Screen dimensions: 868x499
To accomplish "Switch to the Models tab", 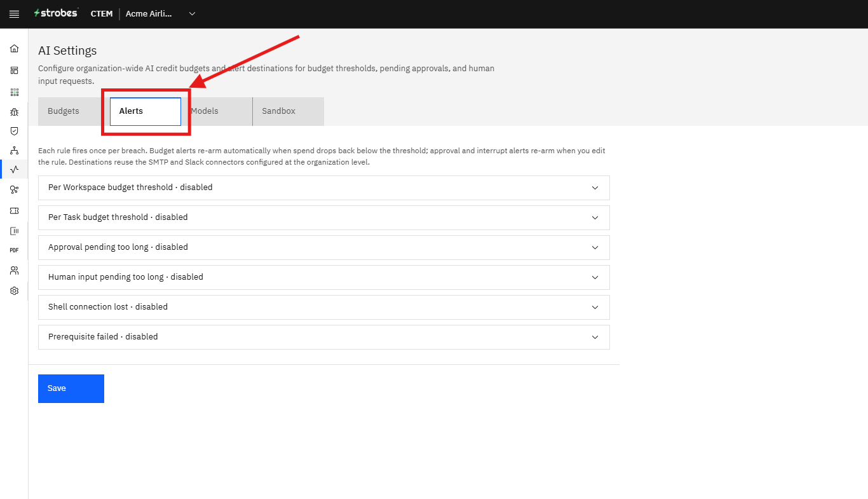I will tap(217, 111).
